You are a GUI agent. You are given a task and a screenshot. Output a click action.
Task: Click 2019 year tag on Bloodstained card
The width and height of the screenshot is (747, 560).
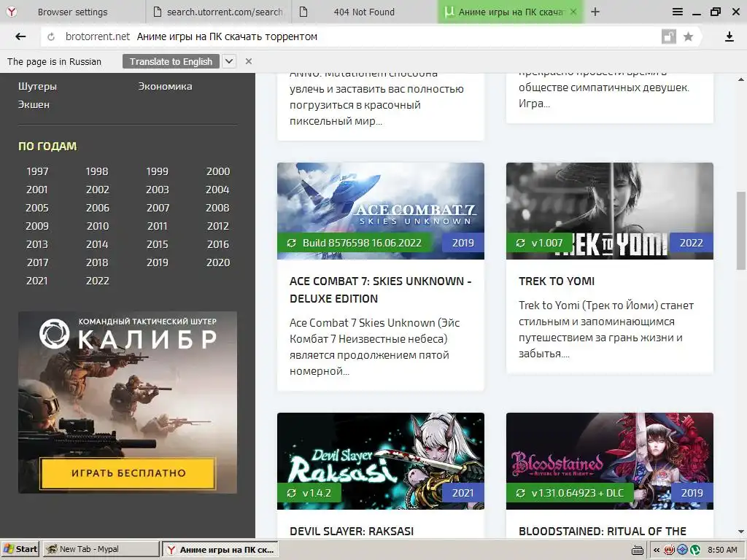click(692, 493)
